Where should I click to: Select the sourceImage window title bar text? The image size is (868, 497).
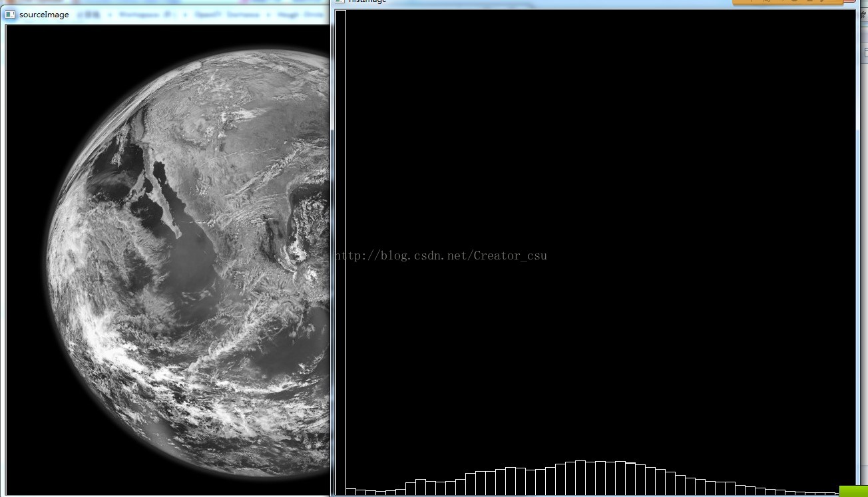(44, 14)
